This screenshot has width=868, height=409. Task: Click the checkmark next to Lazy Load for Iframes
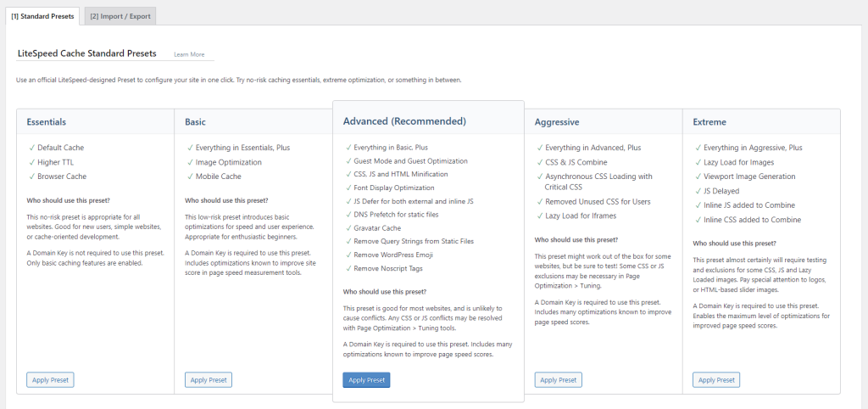coord(539,216)
